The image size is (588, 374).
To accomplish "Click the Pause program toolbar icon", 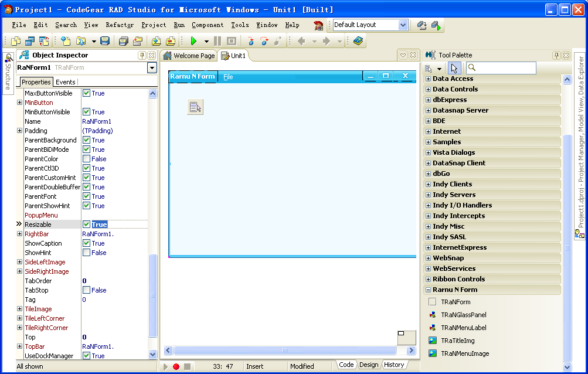I will click(217, 41).
